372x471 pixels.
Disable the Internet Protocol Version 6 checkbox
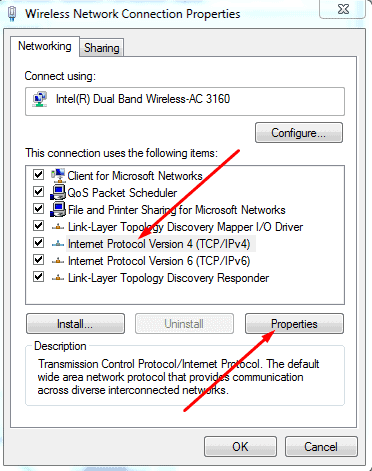click(x=38, y=260)
